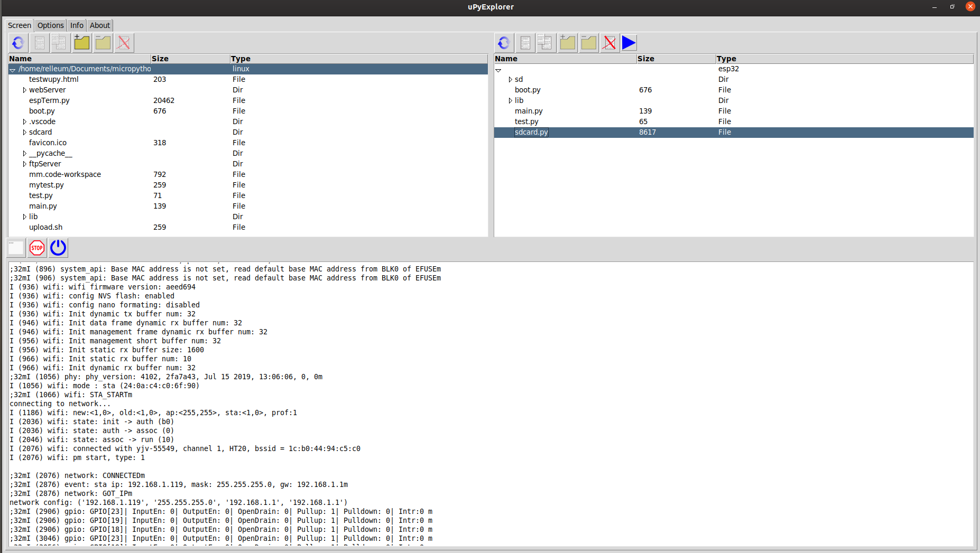
Task: Select main.py on the esp32 device
Action: click(529, 111)
